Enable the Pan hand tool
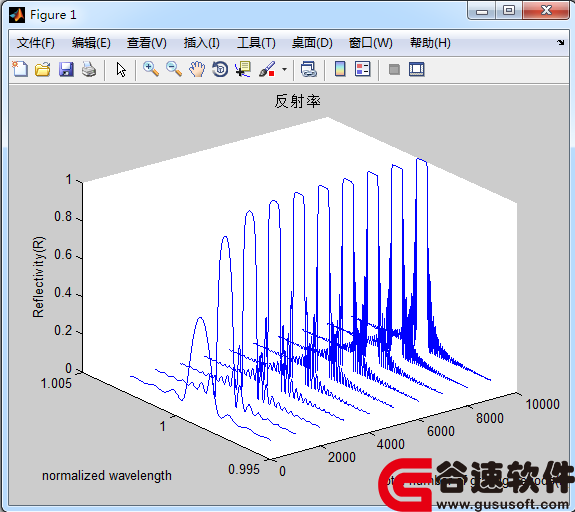The width and height of the screenshot is (575, 512). (197, 69)
